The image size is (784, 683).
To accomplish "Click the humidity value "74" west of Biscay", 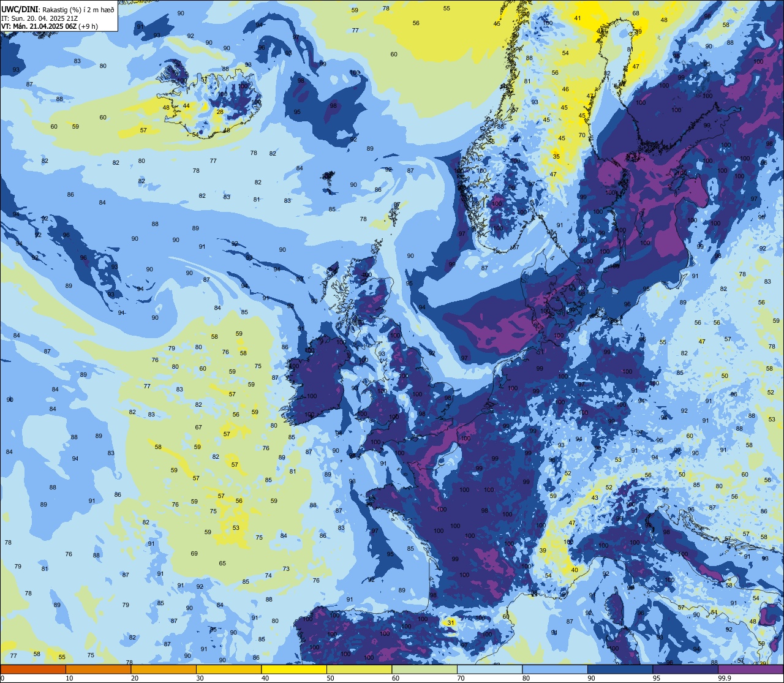I will point(268,575).
